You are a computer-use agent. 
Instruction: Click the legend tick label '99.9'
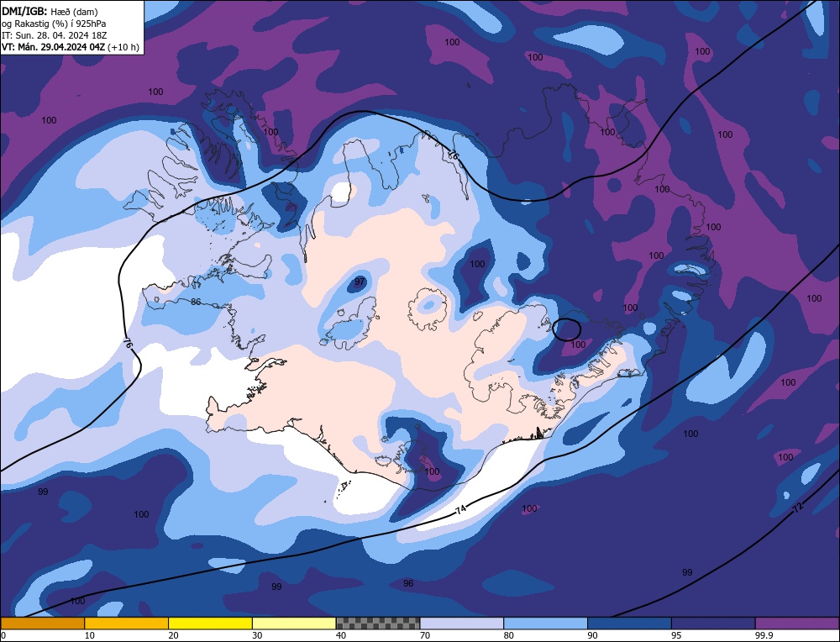[x=763, y=635]
